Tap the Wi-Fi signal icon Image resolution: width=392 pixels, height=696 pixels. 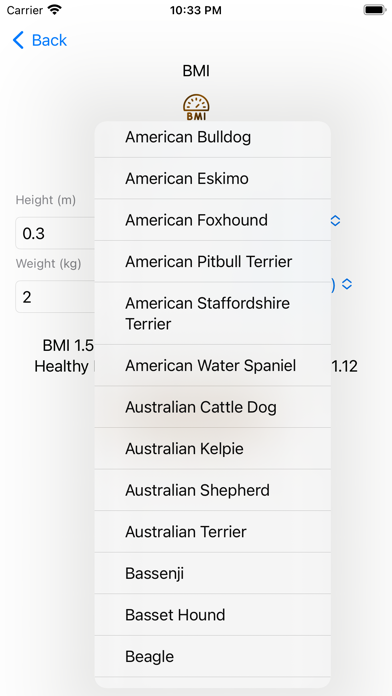point(55,10)
